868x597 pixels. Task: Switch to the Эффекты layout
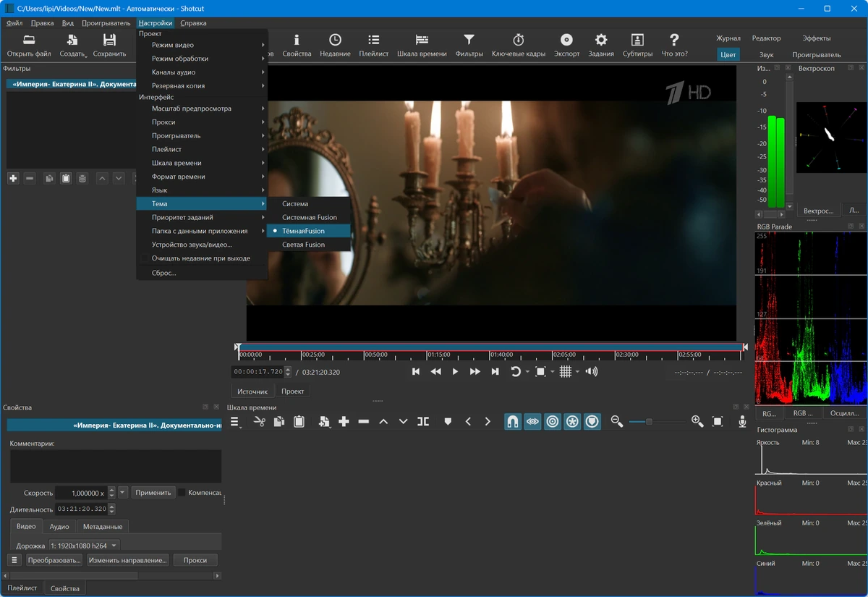(817, 38)
